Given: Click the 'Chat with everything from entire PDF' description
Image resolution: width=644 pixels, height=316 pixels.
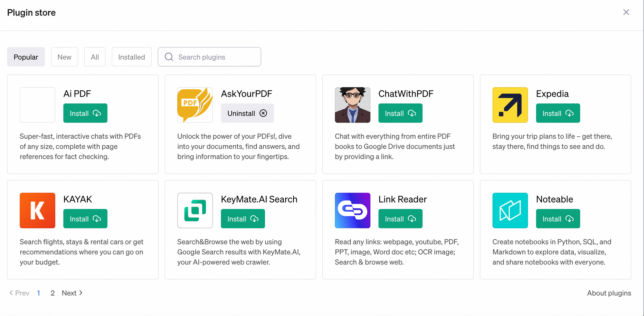Looking at the screenshot, I should pyautogui.click(x=395, y=146).
